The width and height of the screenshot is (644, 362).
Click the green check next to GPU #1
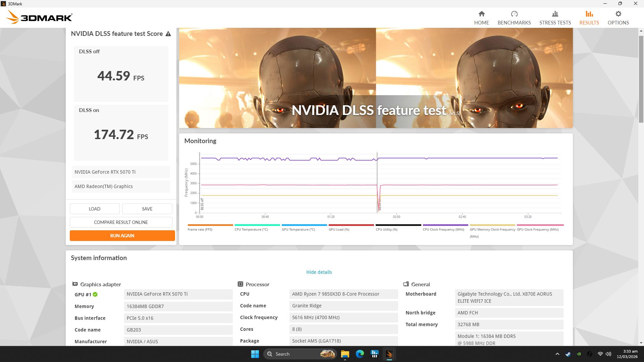[95, 294]
